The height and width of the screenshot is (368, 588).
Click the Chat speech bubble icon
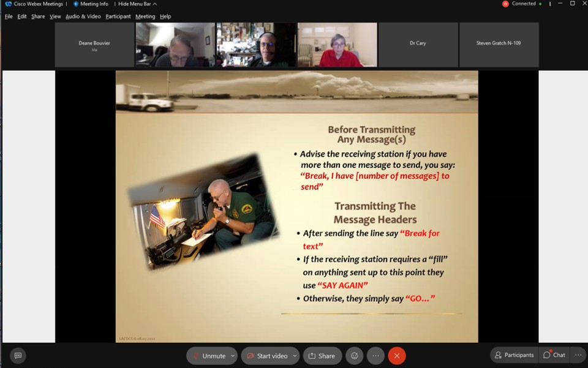(547, 355)
